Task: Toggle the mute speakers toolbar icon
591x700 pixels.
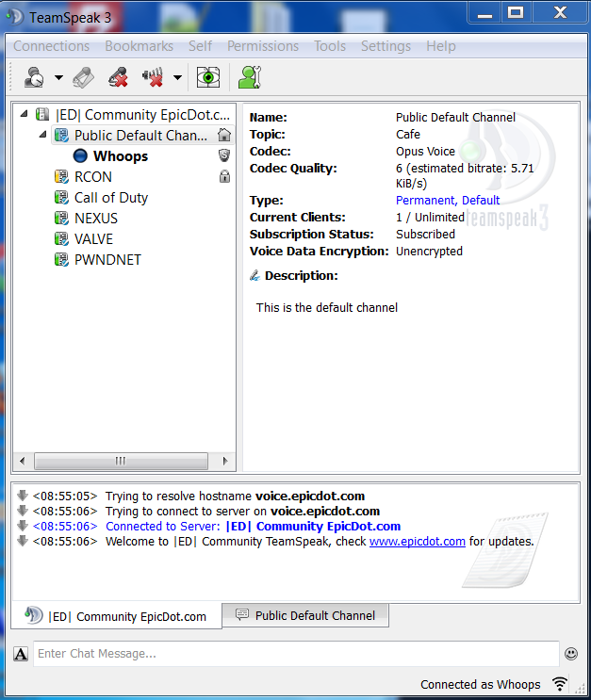Action: [153, 77]
